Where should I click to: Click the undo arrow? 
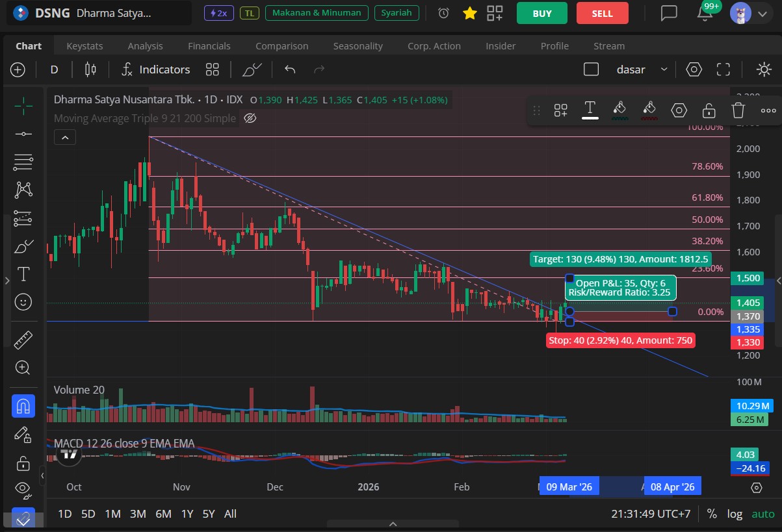tap(290, 70)
